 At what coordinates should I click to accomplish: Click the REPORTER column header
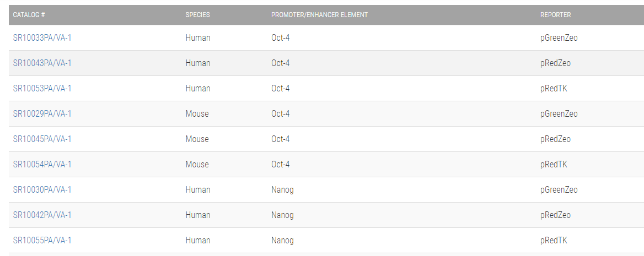tap(555, 15)
